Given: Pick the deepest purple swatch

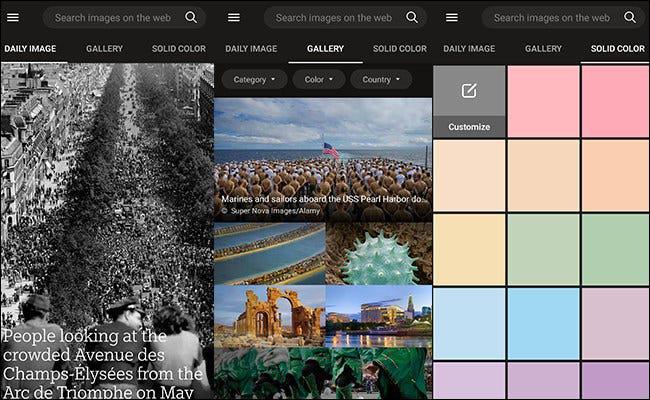Looking at the screenshot, I should [x=616, y=381].
